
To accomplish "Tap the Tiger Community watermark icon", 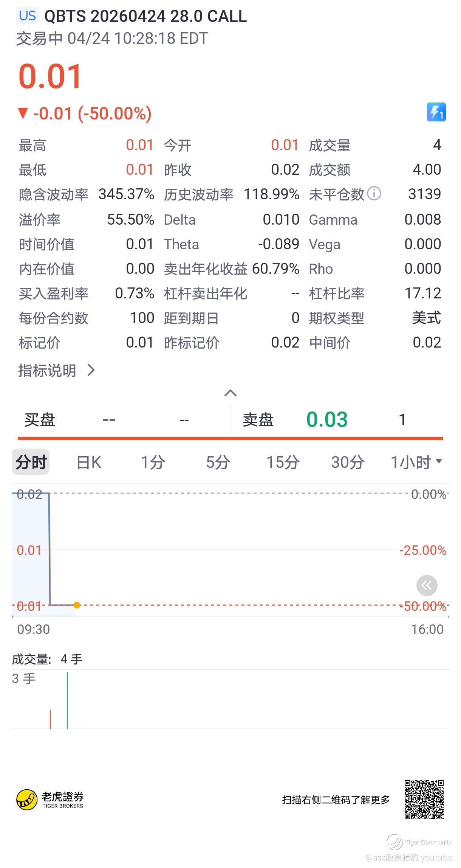I will [394, 842].
